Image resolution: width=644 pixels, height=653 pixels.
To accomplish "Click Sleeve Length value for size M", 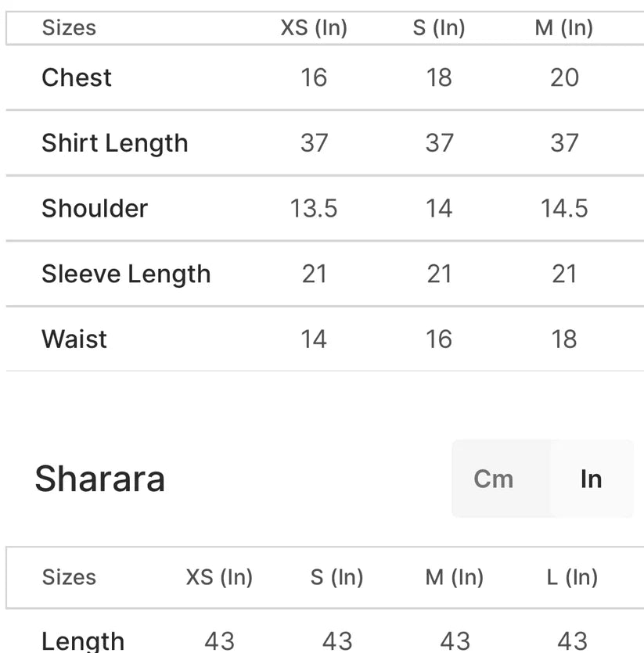I will click(x=564, y=274).
